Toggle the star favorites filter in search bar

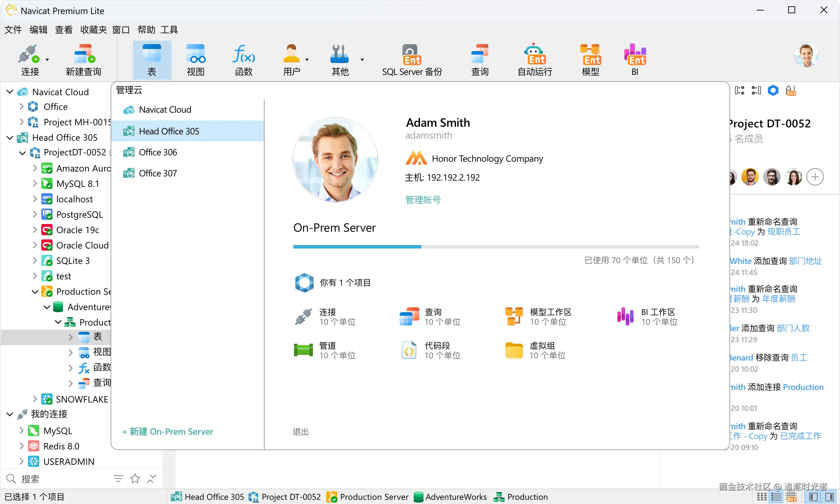click(x=135, y=478)
